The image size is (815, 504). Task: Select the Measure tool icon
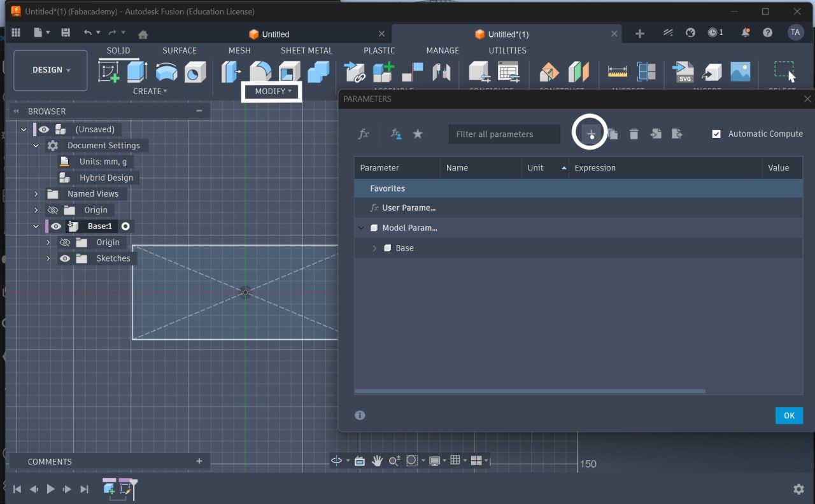coord(618,72)
